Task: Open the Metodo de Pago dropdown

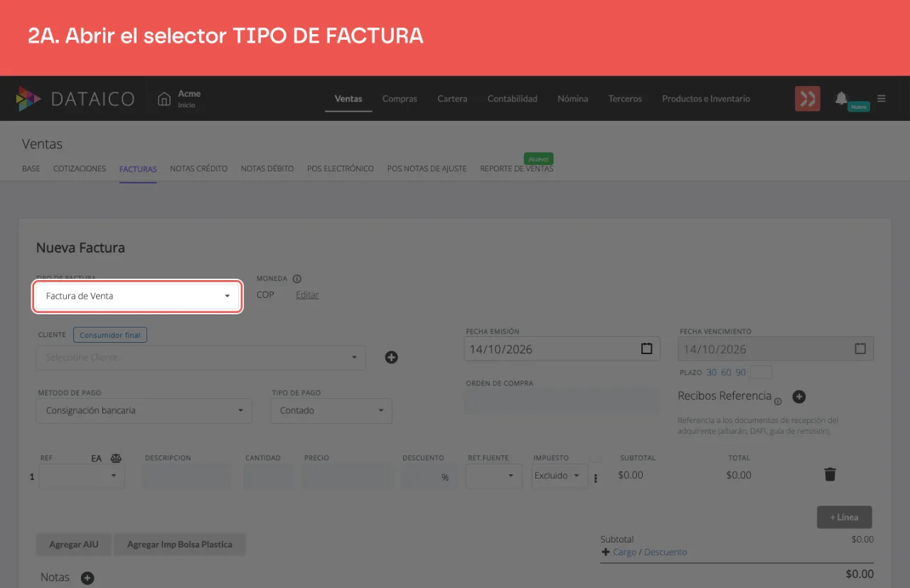Action: coord(144,410)
